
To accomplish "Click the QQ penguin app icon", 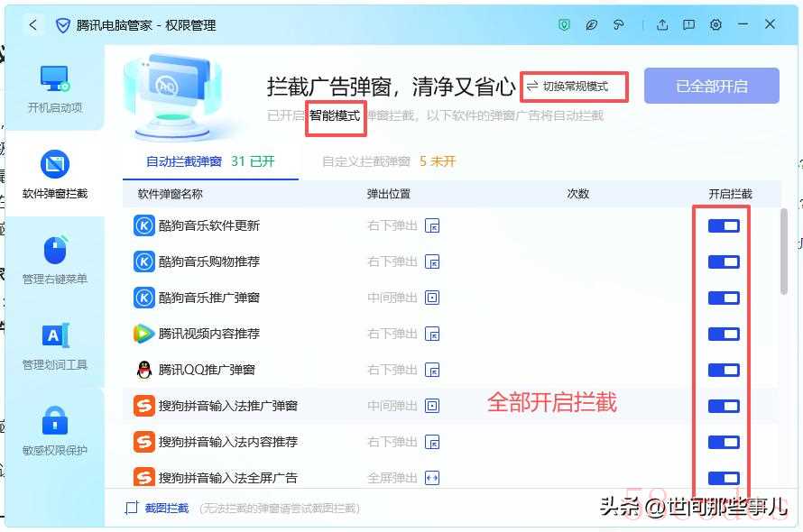I will point(144,370).
